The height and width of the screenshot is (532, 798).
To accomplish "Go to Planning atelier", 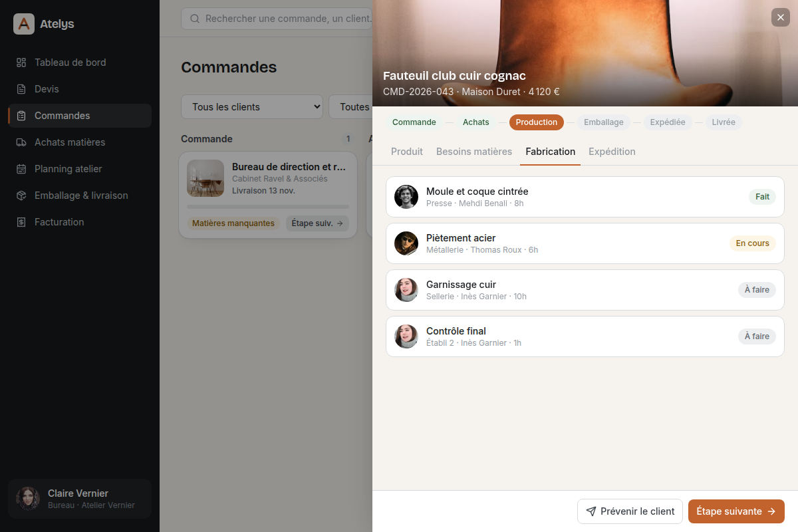I will point(80,169).
